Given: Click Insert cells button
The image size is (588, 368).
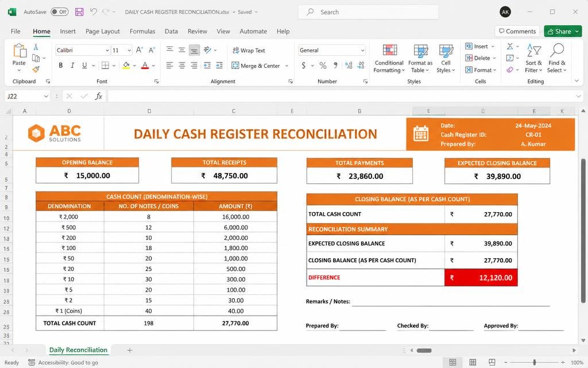Looking at the screenshot, I should (x=480, y=46).
